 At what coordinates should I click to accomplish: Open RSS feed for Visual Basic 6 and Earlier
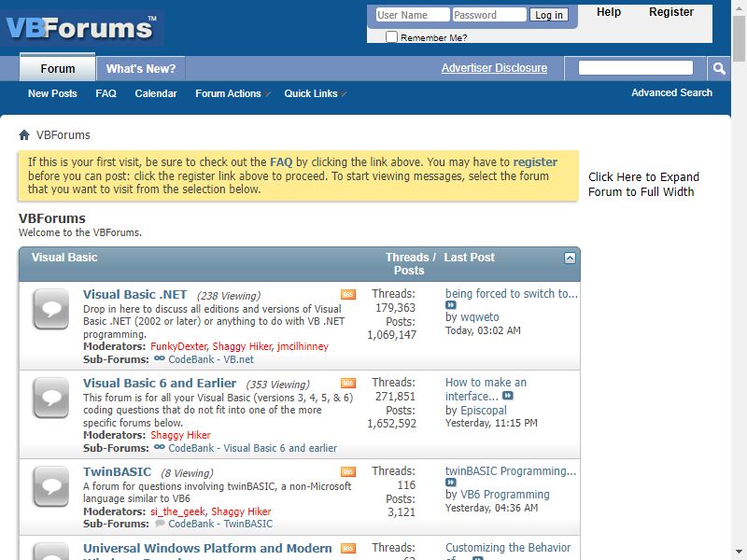(348, 383)
